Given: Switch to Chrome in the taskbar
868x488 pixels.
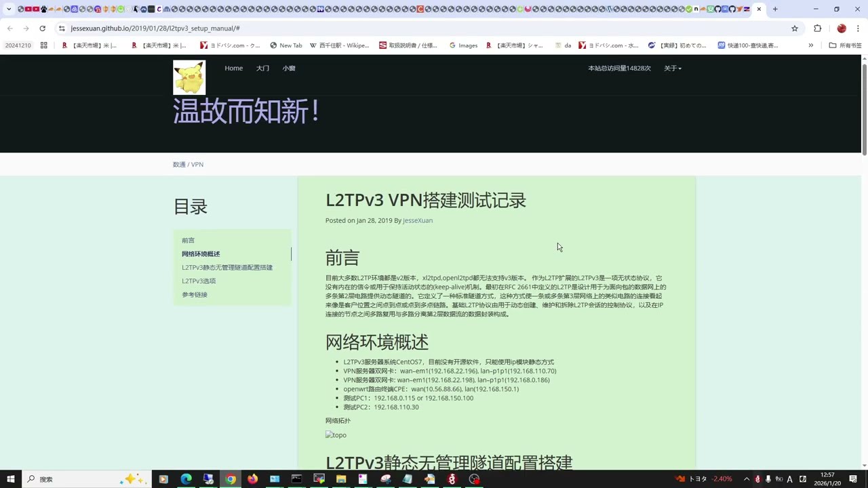Looking at the screenshot, I should (231, 479).
